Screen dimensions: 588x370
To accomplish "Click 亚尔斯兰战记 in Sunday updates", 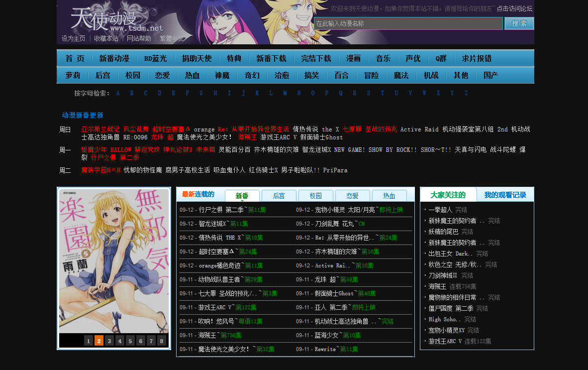I will pos(100,129).
